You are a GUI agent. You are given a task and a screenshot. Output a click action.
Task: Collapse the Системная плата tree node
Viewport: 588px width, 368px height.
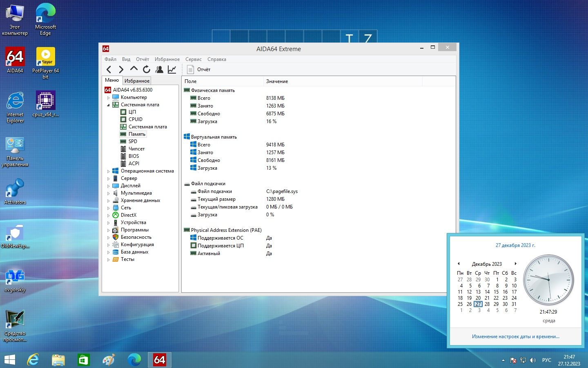coord(109,105)
